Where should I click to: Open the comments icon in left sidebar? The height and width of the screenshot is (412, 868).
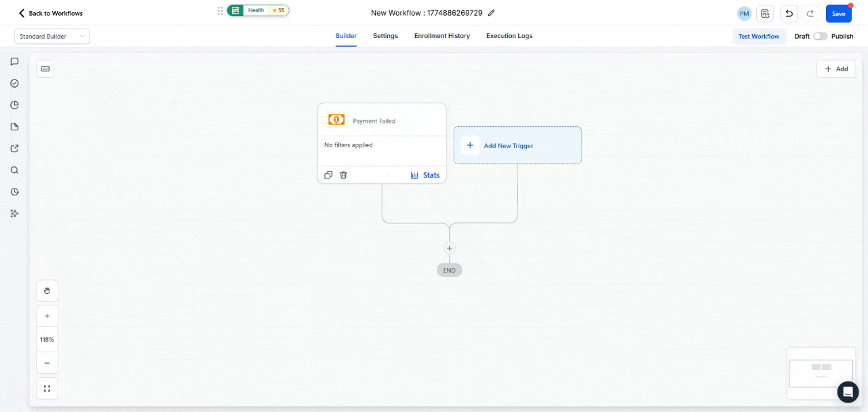[x=14, y=62]
